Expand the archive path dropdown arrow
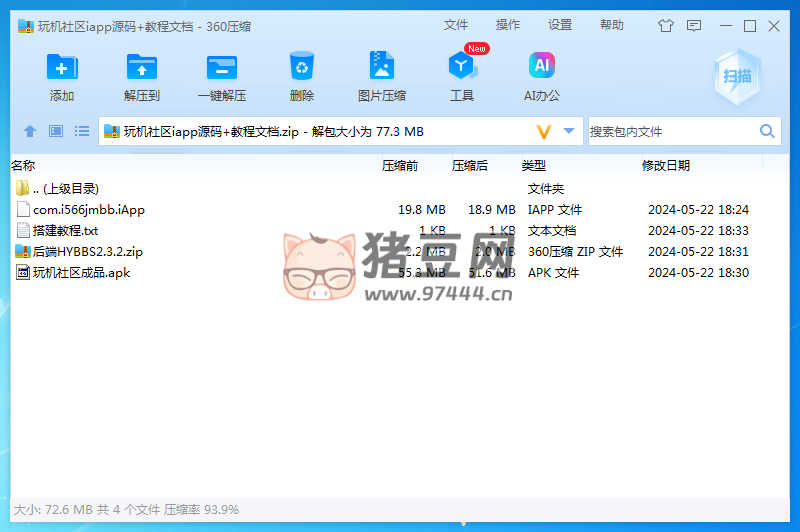The image size is (800, 532). [569, 131]
